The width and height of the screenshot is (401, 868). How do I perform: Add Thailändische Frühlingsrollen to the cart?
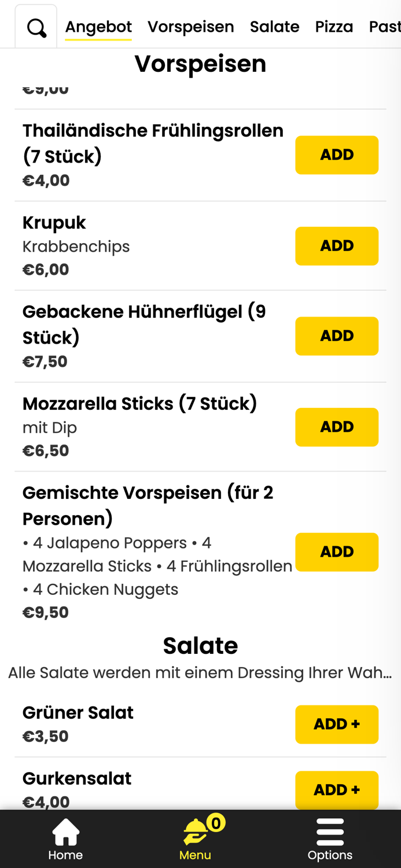click(336, 155)
